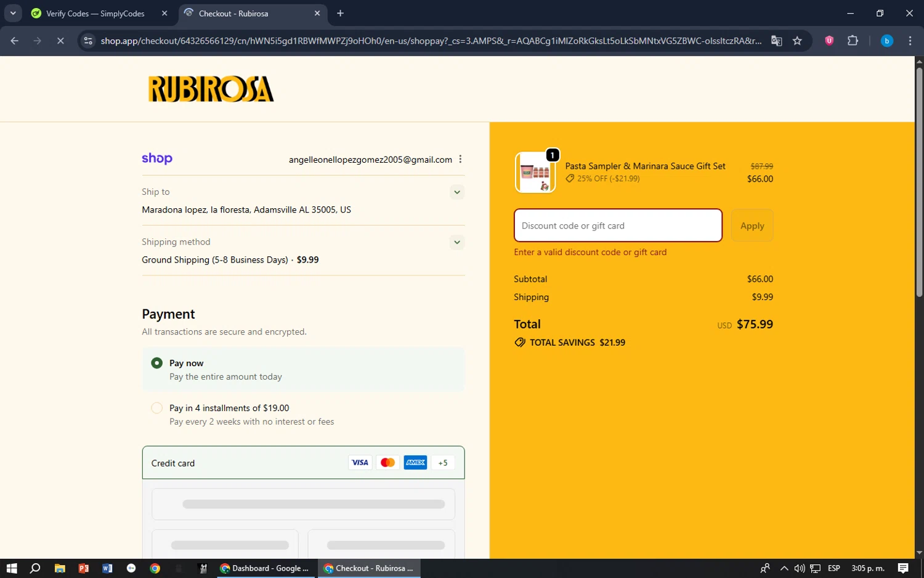The image size is (924, 578).
Task: Go back to the previous page
Action: pos(15,41)
